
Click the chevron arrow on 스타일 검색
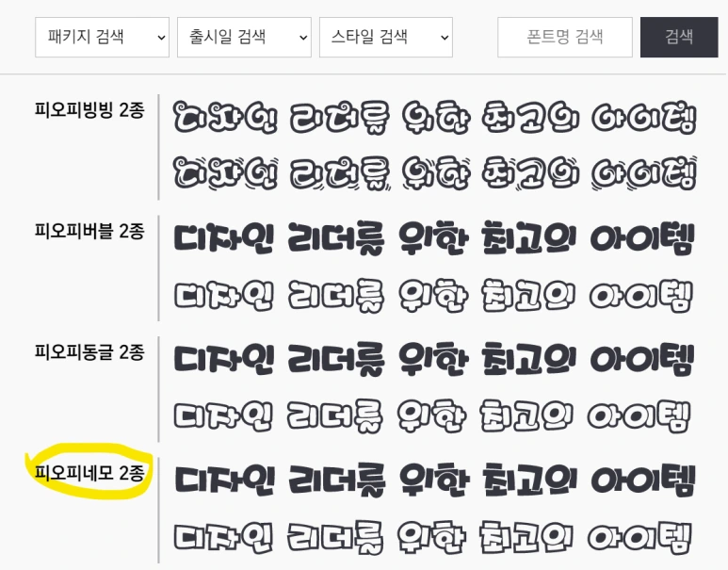tap(445, 38)
